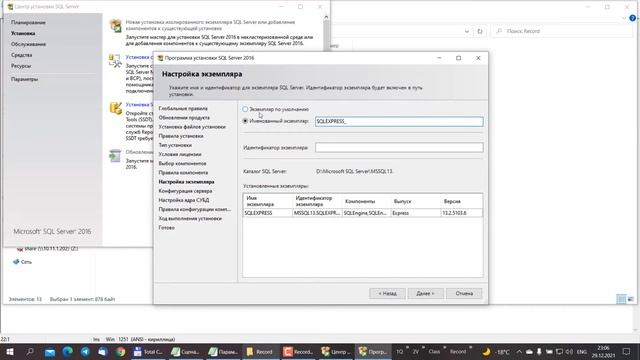The width and height of the screenshot is (640, 360).
Task: Open the volume icon in system tray
Action: point(569,351)
